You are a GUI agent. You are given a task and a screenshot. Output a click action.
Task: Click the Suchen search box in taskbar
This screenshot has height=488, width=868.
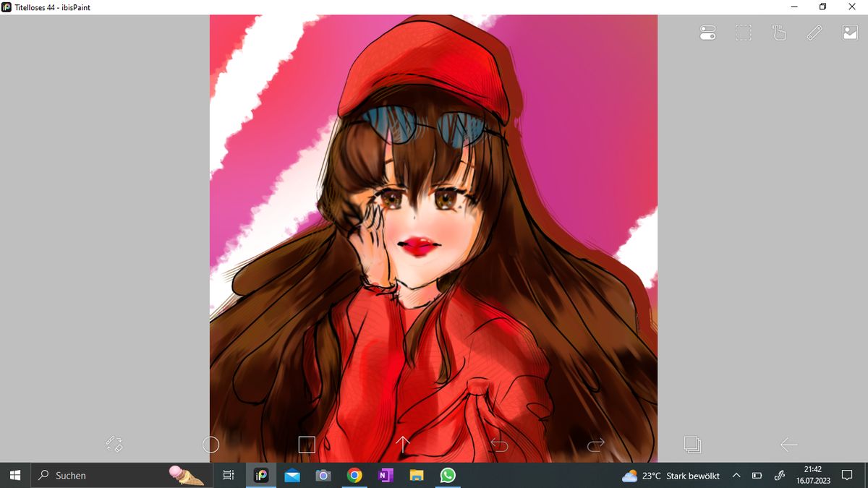pos(121,475)
